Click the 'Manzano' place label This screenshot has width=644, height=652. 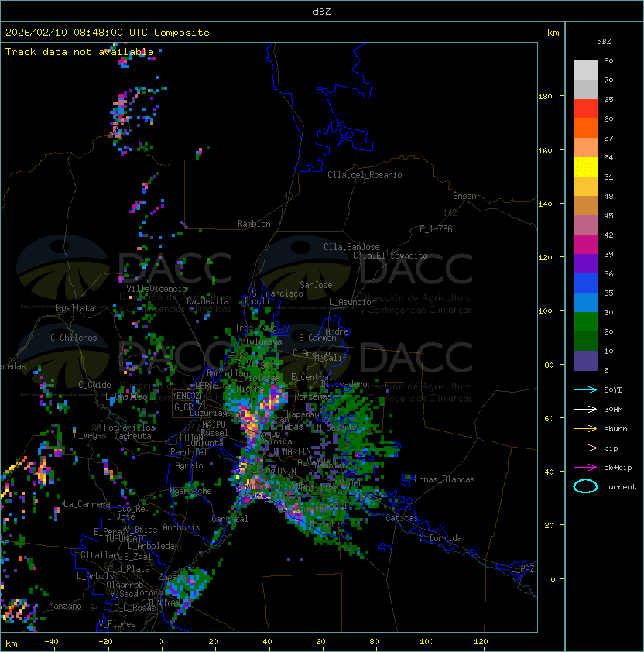click(x=65, y=606)
